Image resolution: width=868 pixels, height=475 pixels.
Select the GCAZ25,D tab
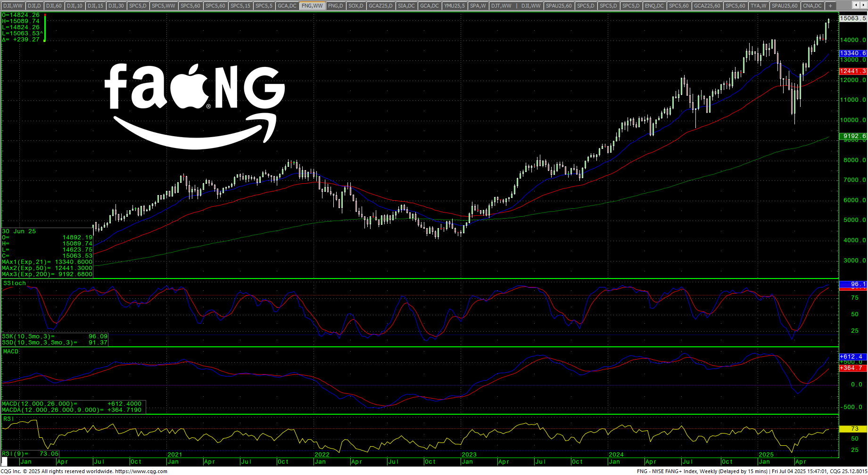380,6
